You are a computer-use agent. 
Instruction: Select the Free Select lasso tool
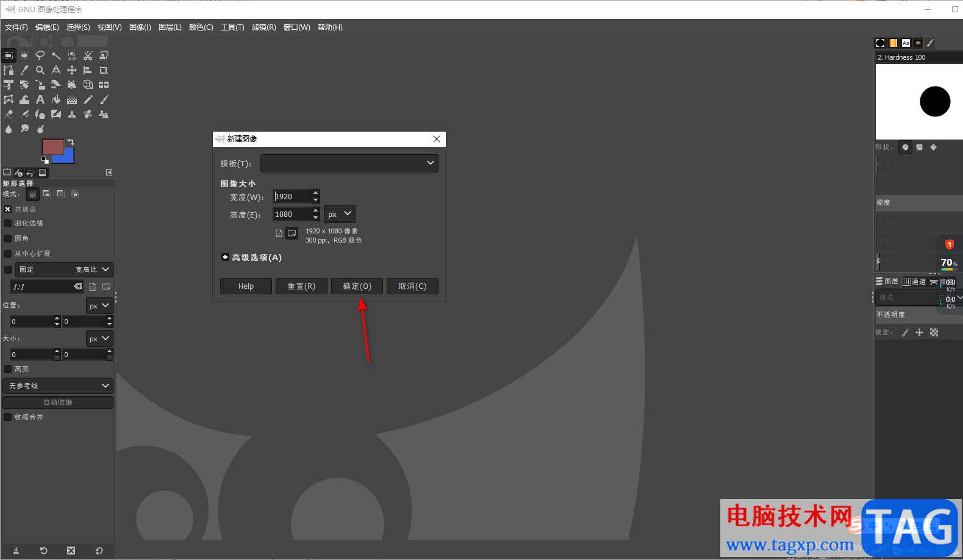[40, 55]
